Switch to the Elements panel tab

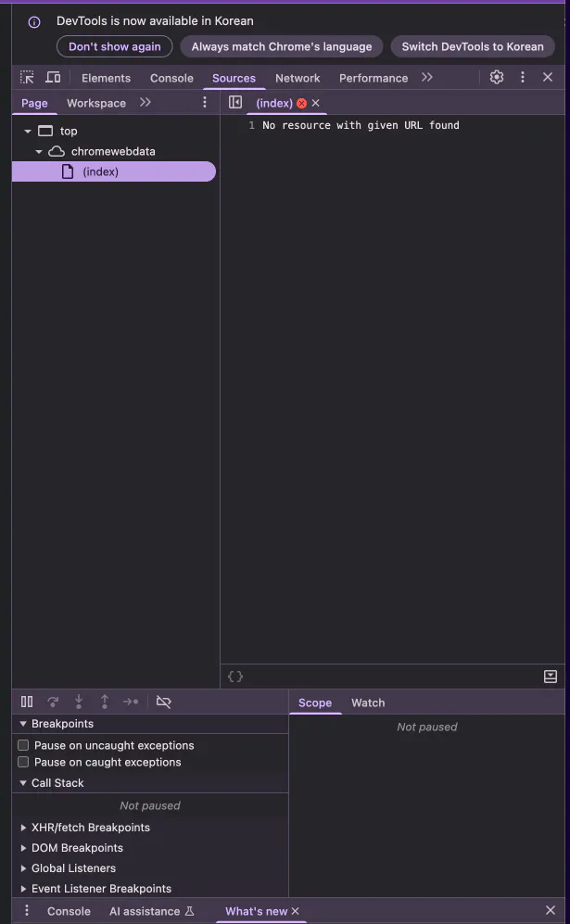pyautogui.click(x=106, y=78)
